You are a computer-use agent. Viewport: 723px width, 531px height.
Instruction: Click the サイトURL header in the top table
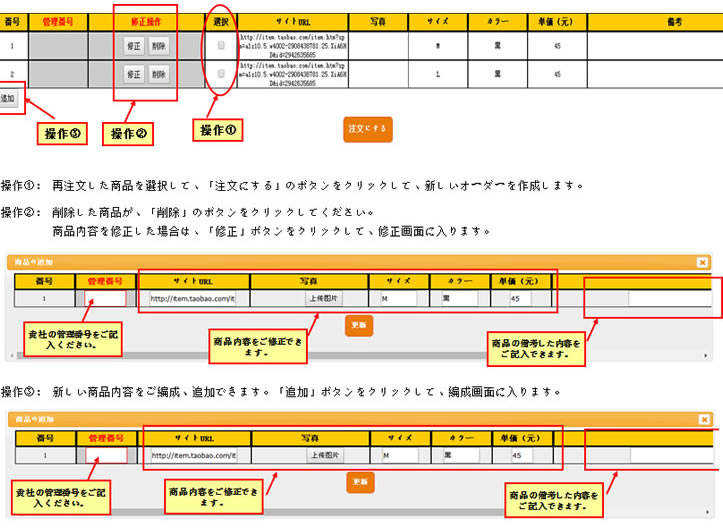click(x=293, y=22)
